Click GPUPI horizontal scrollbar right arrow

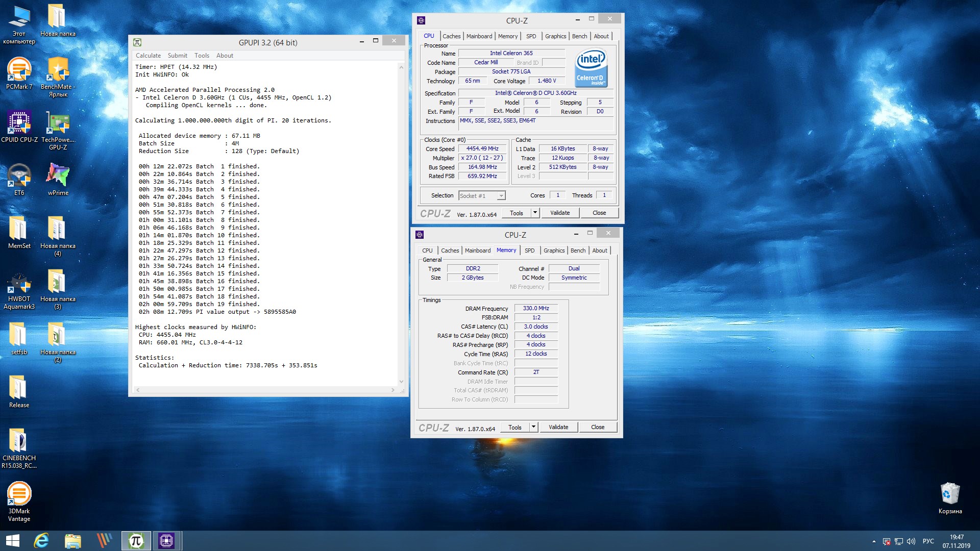[x=393, y=390]
